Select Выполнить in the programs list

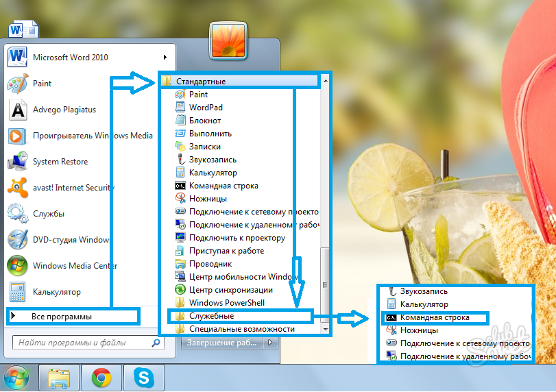point(210,134)
